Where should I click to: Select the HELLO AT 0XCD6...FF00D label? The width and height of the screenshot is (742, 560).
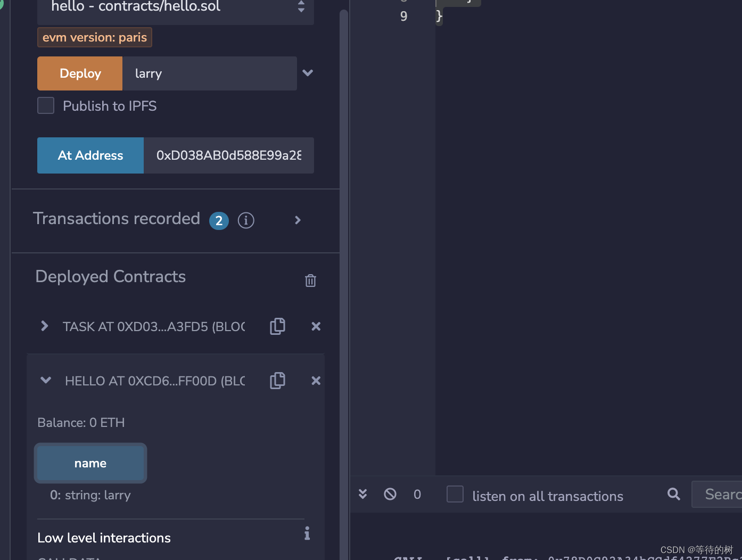[x=155, y=381]
